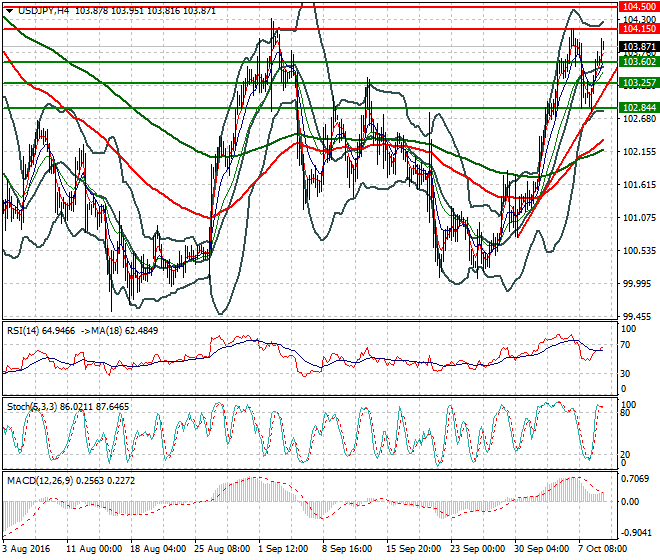Image resolution: width=660 pixels, height=560 pixels.
Task: Click the 7 Oct 08:00 date label
Action: [x=603, y=549]
